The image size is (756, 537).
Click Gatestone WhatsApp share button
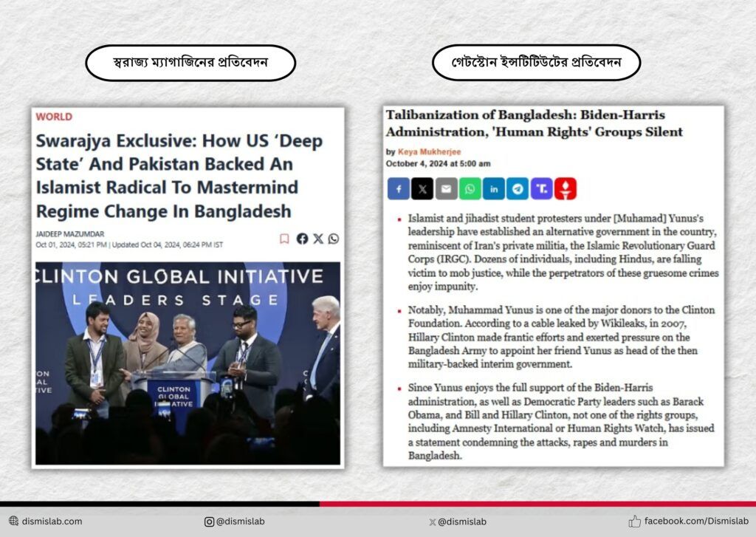pos(470,188)
